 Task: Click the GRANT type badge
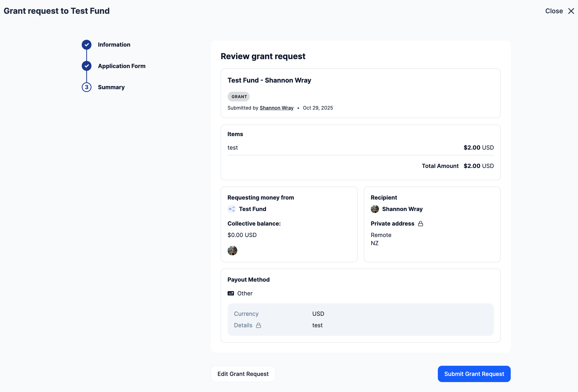[239, 97]
